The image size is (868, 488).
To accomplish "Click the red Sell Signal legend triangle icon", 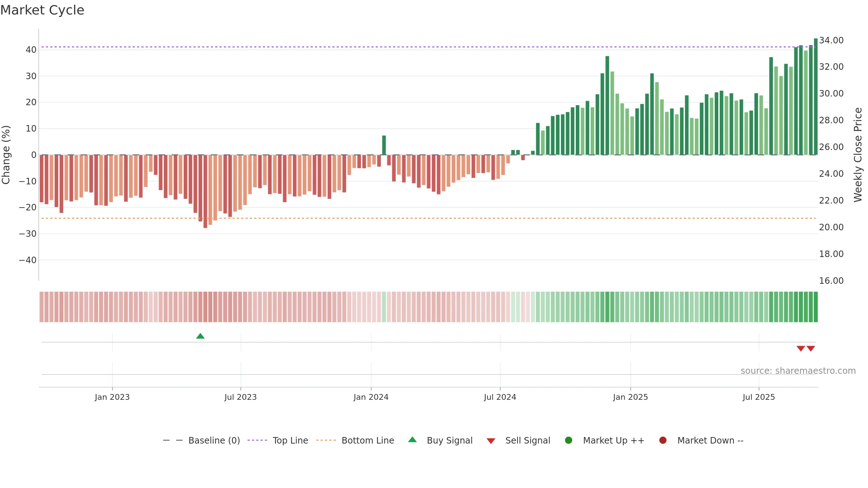I will (491, 441).
